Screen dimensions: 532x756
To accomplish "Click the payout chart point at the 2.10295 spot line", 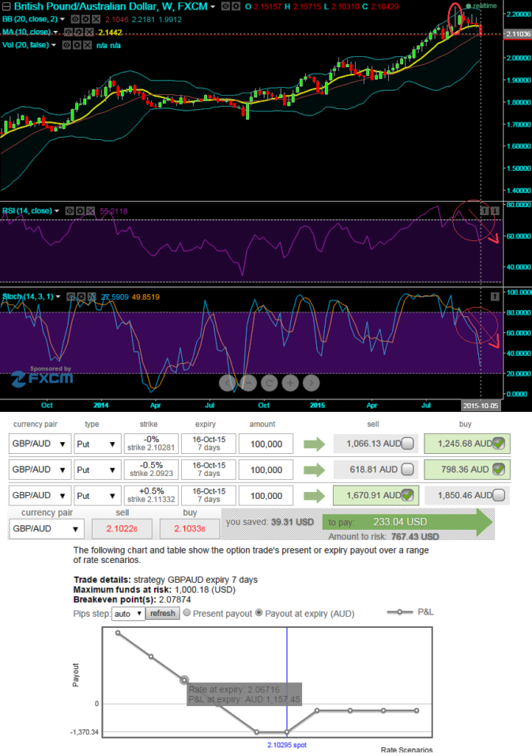I will [x=287, y=732].
